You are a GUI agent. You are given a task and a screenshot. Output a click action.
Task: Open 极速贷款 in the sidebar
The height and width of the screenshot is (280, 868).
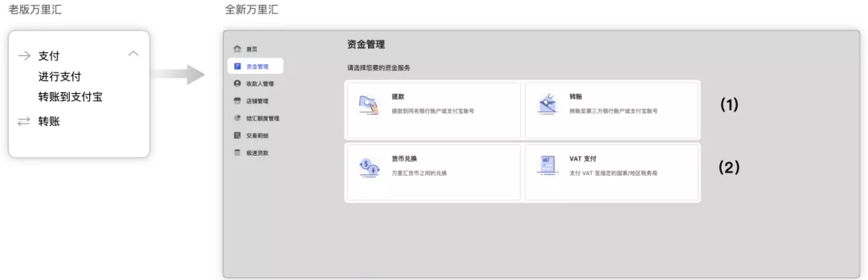[257, 153]
